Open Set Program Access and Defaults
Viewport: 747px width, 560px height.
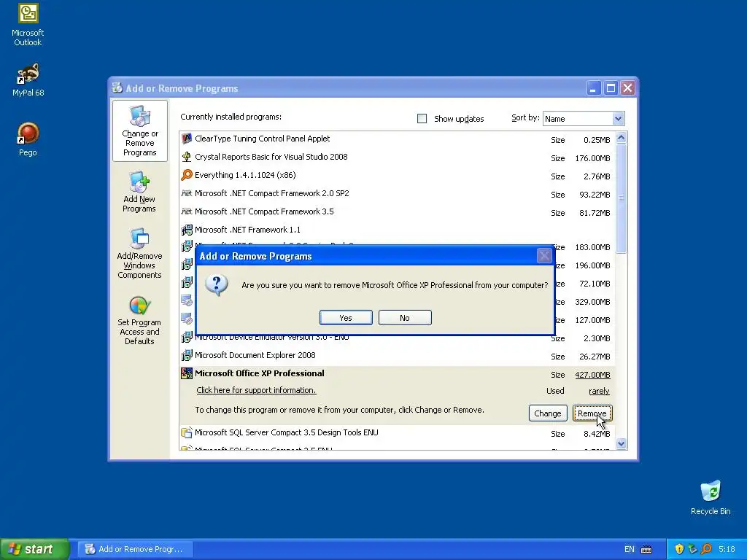coord(139,321)
